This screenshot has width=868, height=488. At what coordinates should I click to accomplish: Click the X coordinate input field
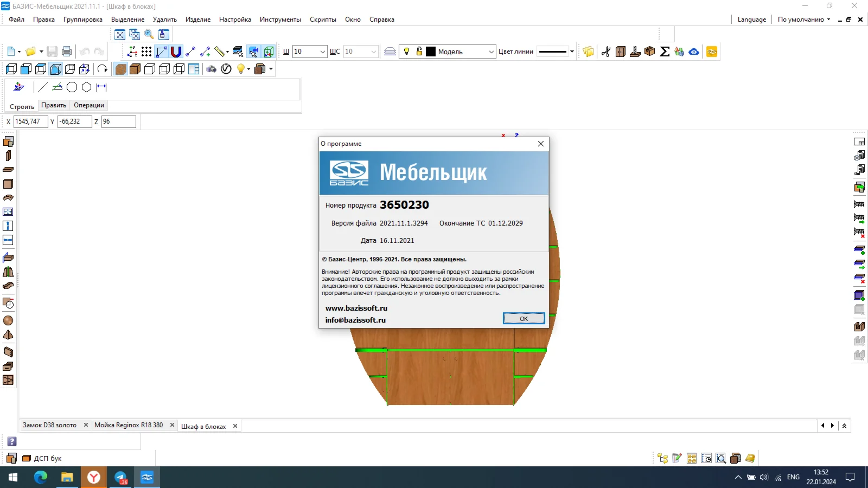pyautogui.click(x=31, y=121)
